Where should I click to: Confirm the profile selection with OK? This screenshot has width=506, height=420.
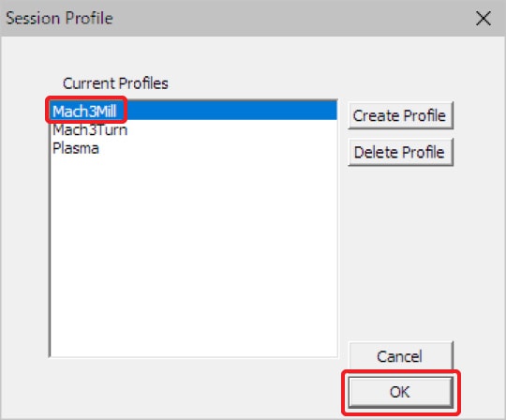click(x=400, y=392)
